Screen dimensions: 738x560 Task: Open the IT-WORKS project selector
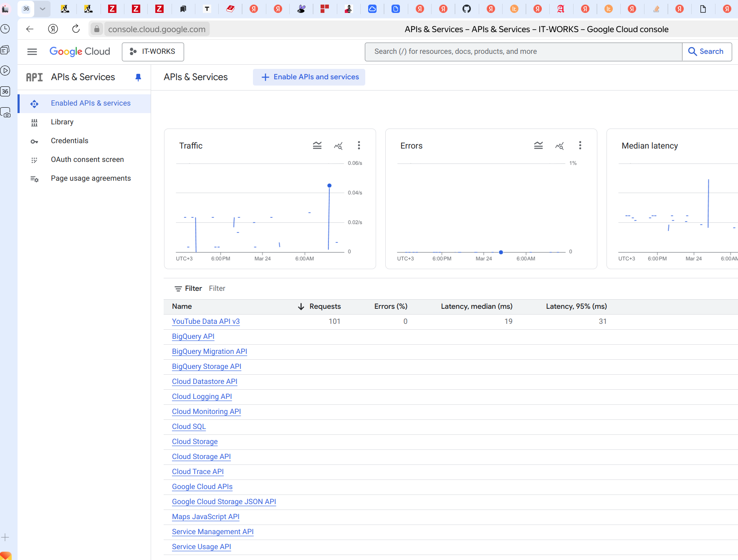pos(153,52)
